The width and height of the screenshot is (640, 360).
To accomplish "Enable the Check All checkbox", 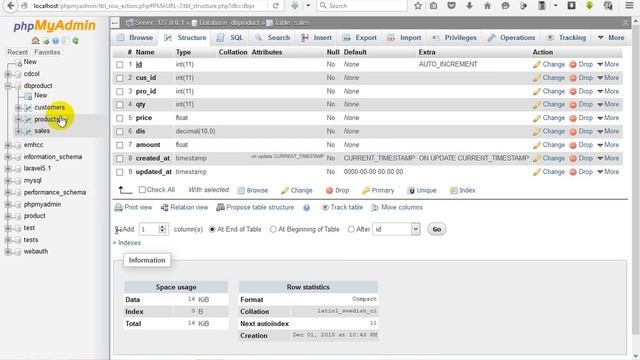I will (142, 190).
